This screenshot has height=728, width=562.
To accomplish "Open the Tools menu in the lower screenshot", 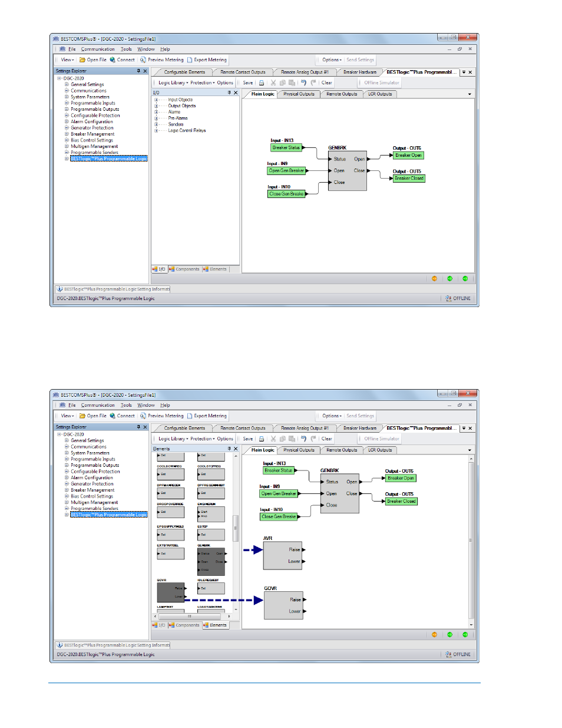I will pos(126,406).
